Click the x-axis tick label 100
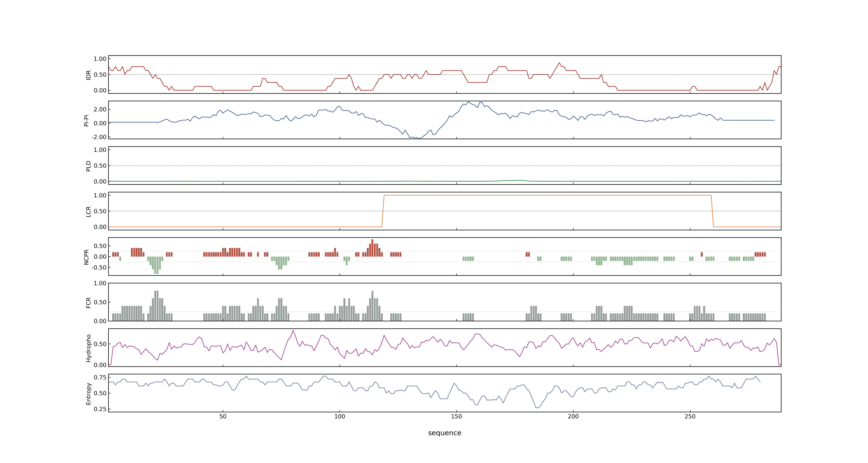Image resolution: width=868 pixels, height=463 pixels. pos(340,416)
